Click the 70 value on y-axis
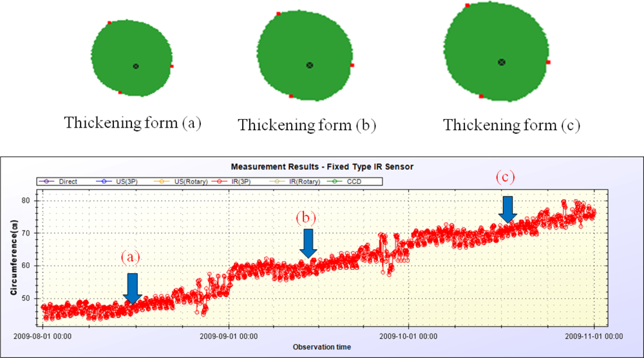The width and height of the screenshot is (644, 358). click(26, 233)
